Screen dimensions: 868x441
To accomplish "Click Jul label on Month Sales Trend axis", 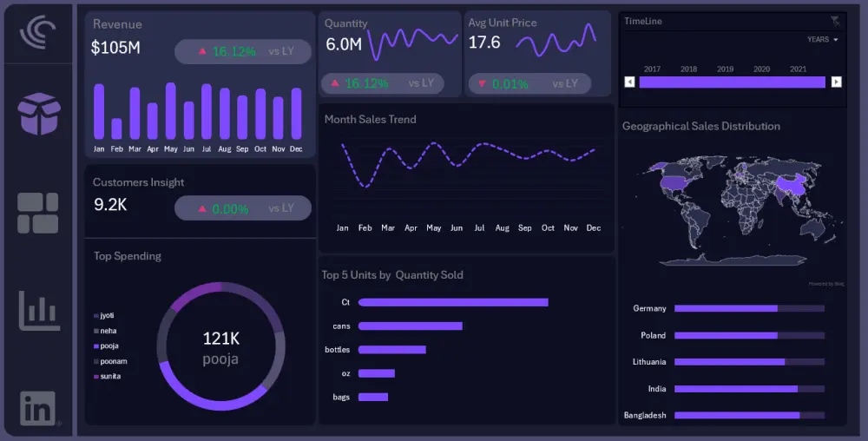I will (479, 228).
